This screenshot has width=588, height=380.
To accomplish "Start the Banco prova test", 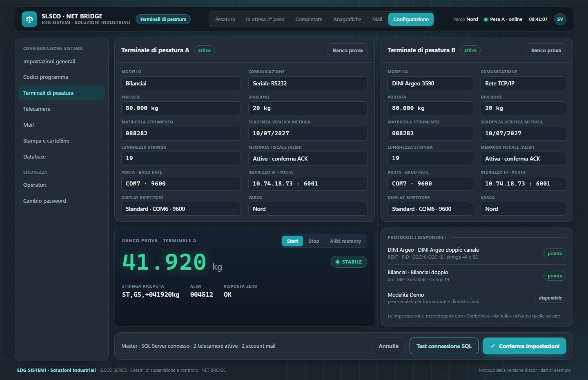I will 292,241.
